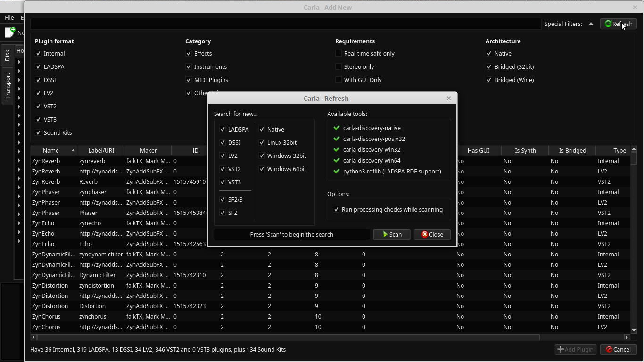Sort by the Maker column header
Image resolution: width=644 pixels, height=362 pixels.
click(x=148, y=150)
